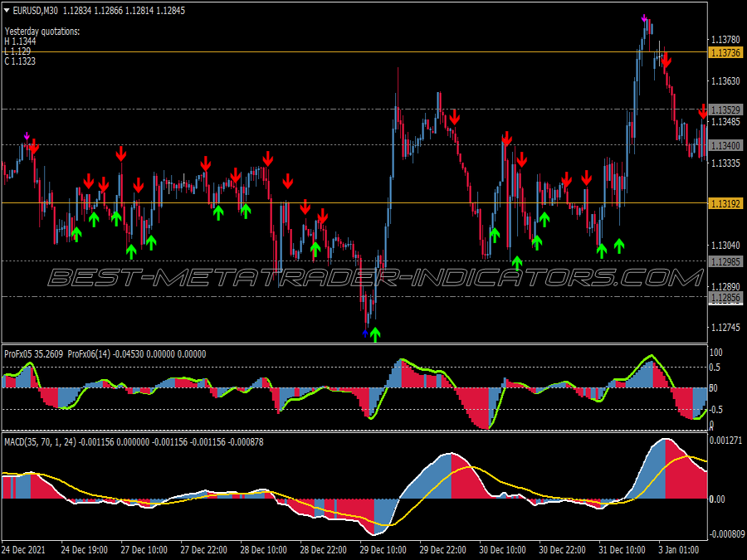The image size is (747, 560).
Task: Click the 'C 1.1323' yesterday close text
Action: click(20, 61)
